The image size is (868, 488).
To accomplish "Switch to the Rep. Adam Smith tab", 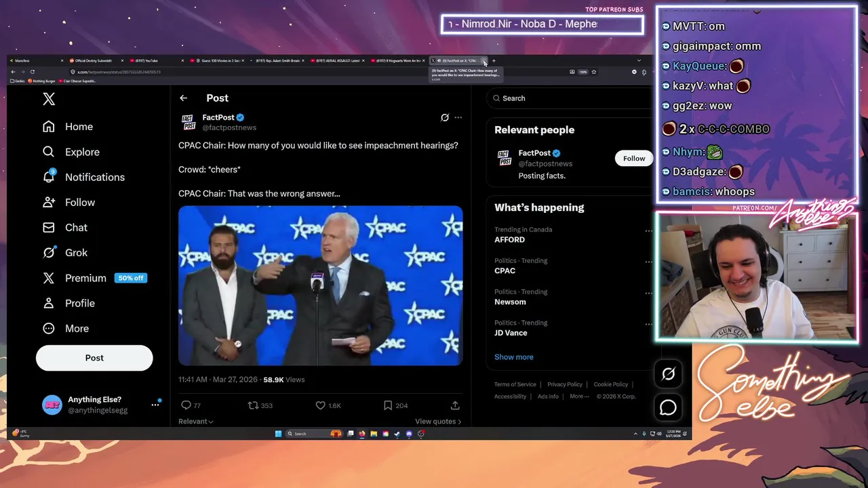I will click(277, 61).
